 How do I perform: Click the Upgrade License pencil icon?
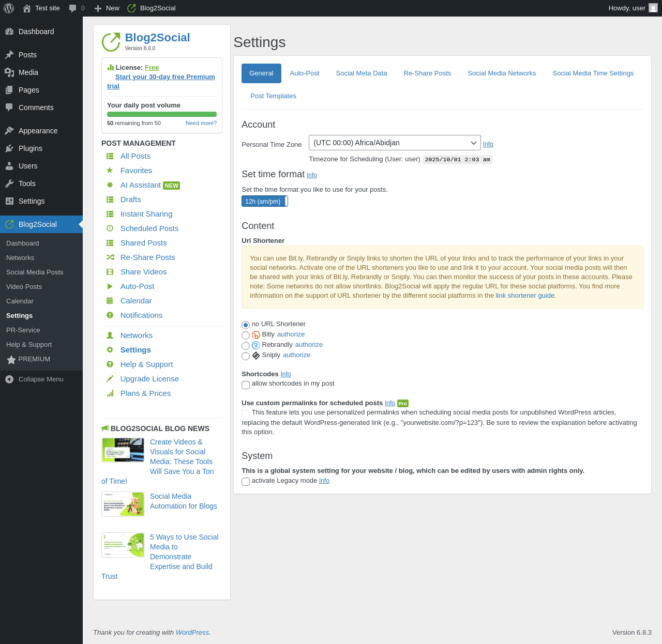(x=110, y=379)
